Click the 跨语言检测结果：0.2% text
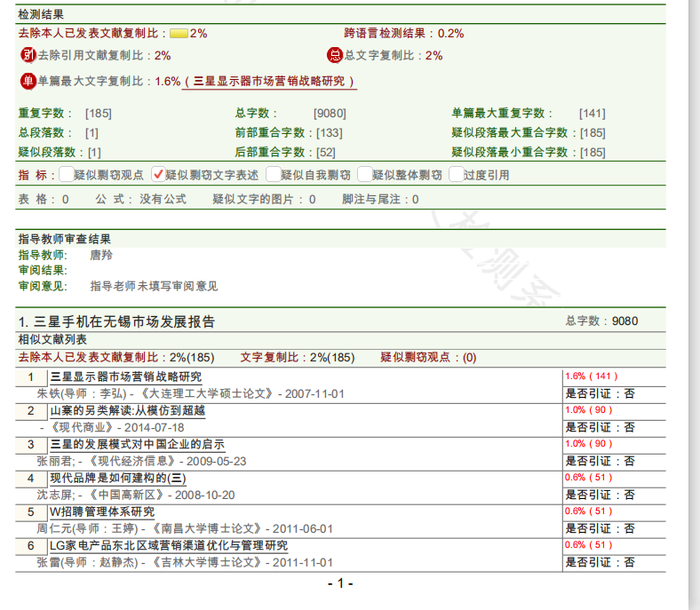The image size is (700, 610). (x=404, y=34)
